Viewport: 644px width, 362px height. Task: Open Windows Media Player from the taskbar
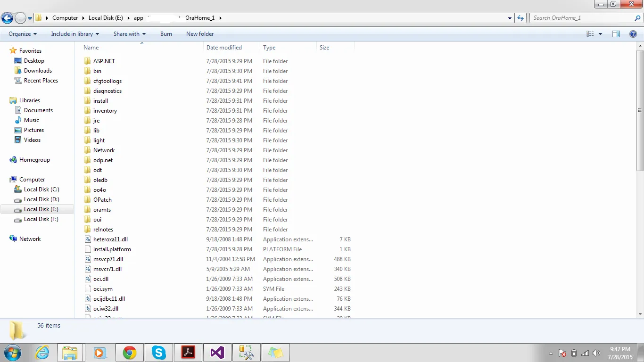tap(99, 353)
